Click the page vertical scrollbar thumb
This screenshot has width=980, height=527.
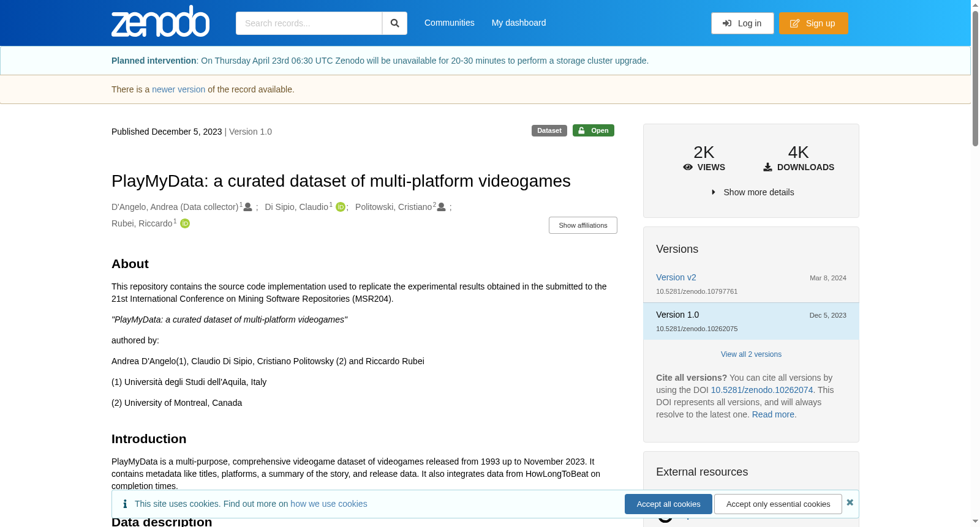coord(975,78)
